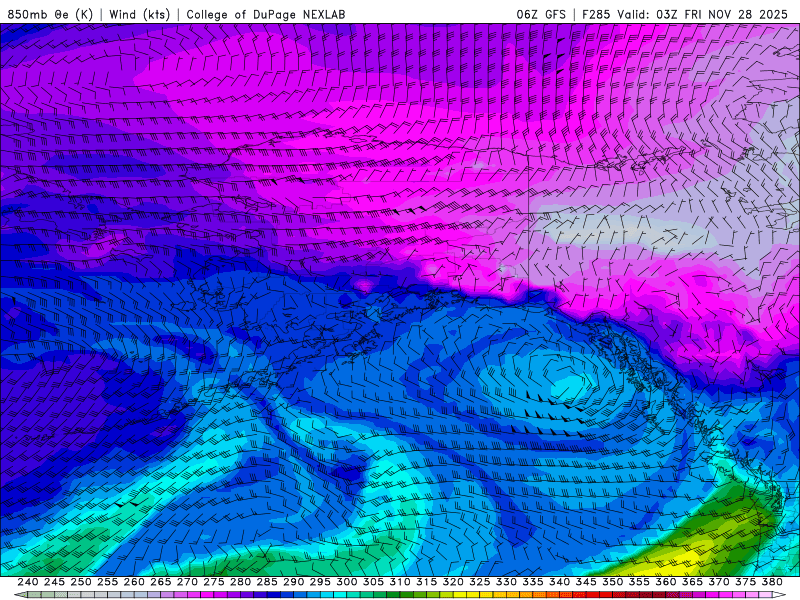Screen dimensions: 800x600
Task: Click the 335 scale label
Action: pyautogui.click(x=533, y=582)
